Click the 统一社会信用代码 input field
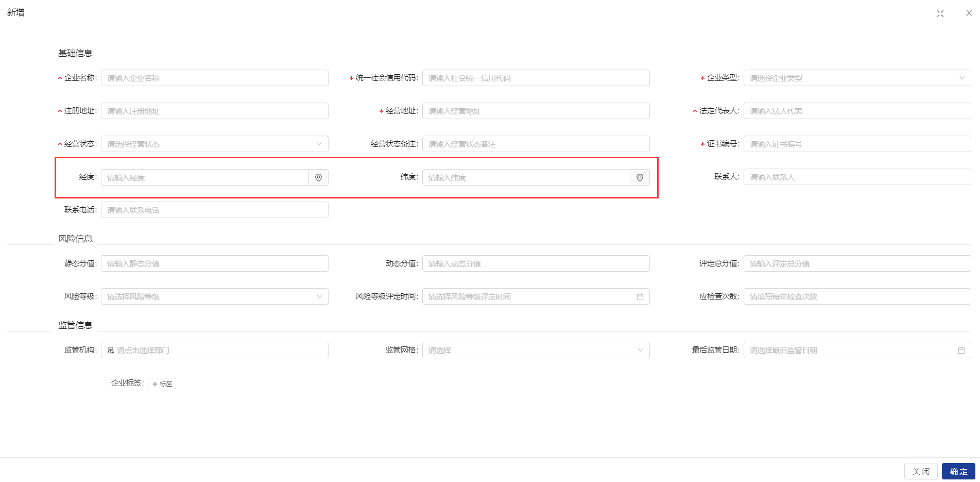 point(536,78)
